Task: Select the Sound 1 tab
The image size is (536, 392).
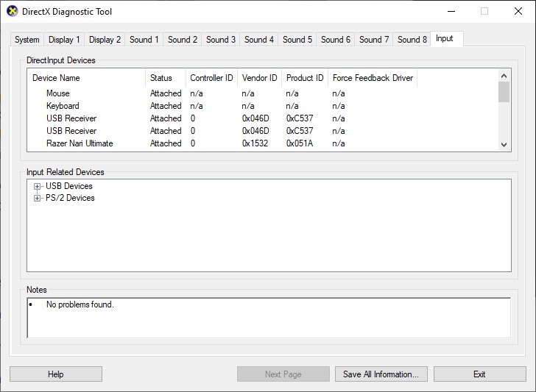Action: 144,40
